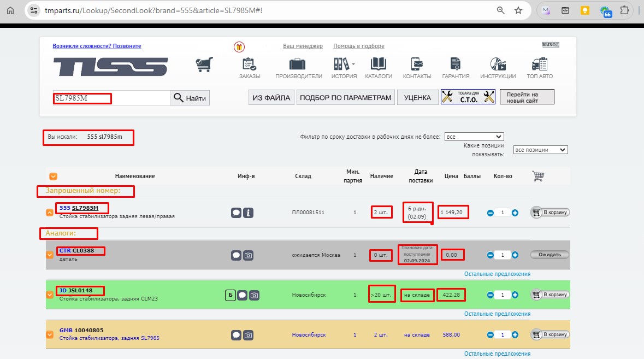Open the Помощь в подборе link
This screenshot has width=644, height=359.
coord(358,46)
